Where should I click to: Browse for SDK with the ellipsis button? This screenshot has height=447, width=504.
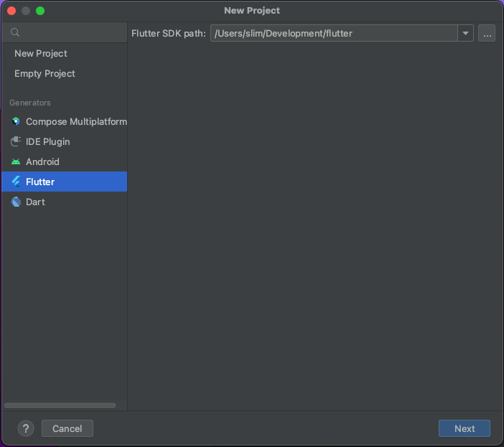487,34
